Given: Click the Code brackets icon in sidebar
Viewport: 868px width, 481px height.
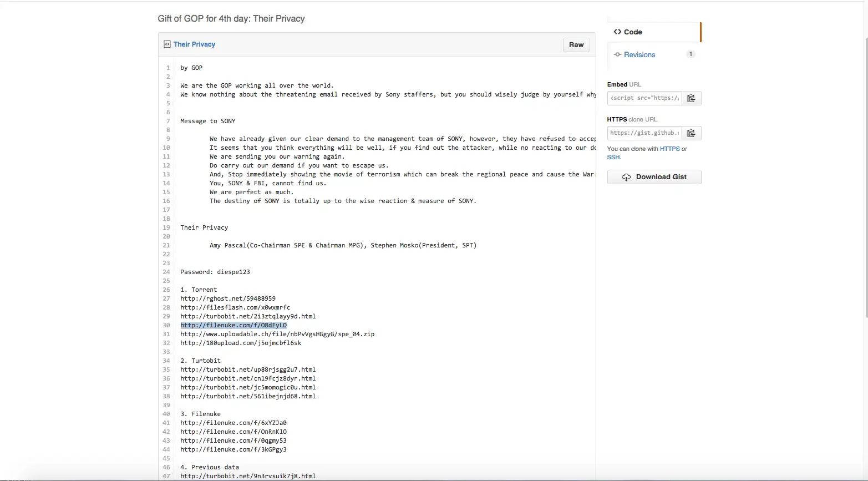Looking at the screenshot, I should click(617, 32).
